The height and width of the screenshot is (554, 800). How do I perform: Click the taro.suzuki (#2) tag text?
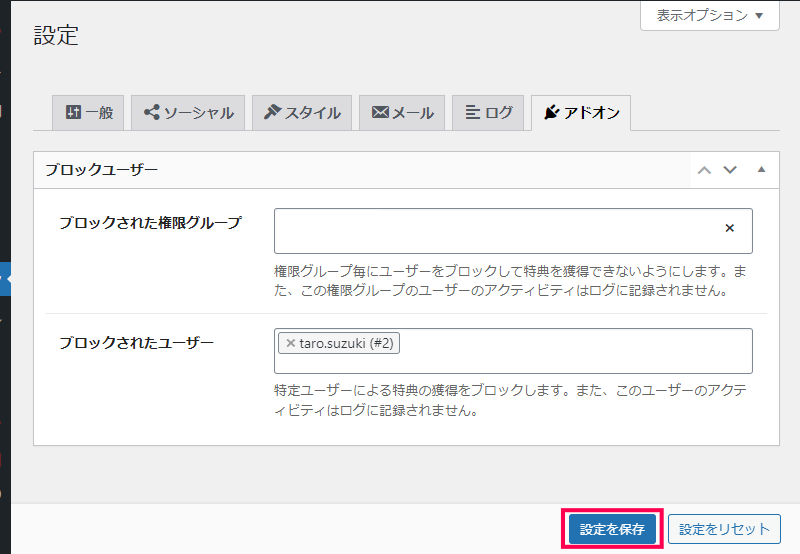click(346, 343)
